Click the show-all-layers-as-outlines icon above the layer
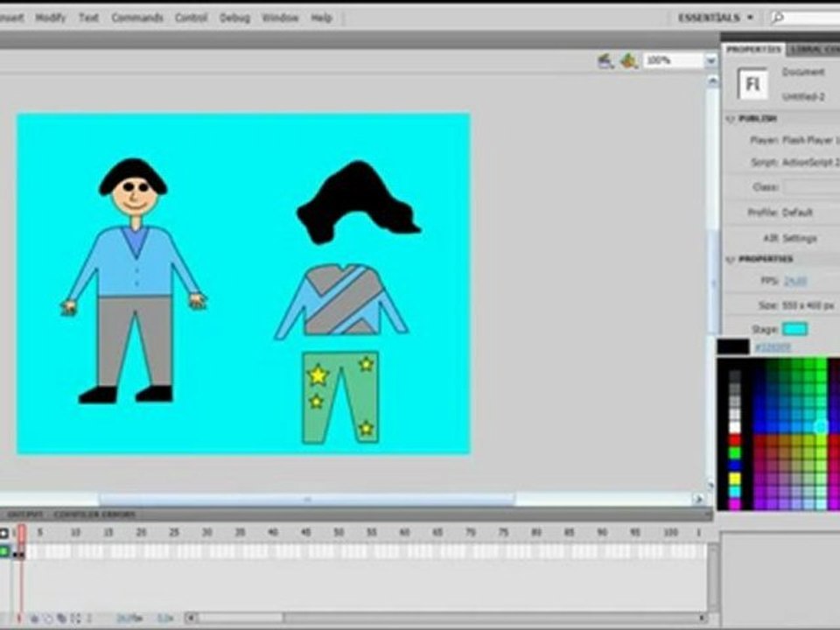The image size is (840, 630). coord(3,533)
